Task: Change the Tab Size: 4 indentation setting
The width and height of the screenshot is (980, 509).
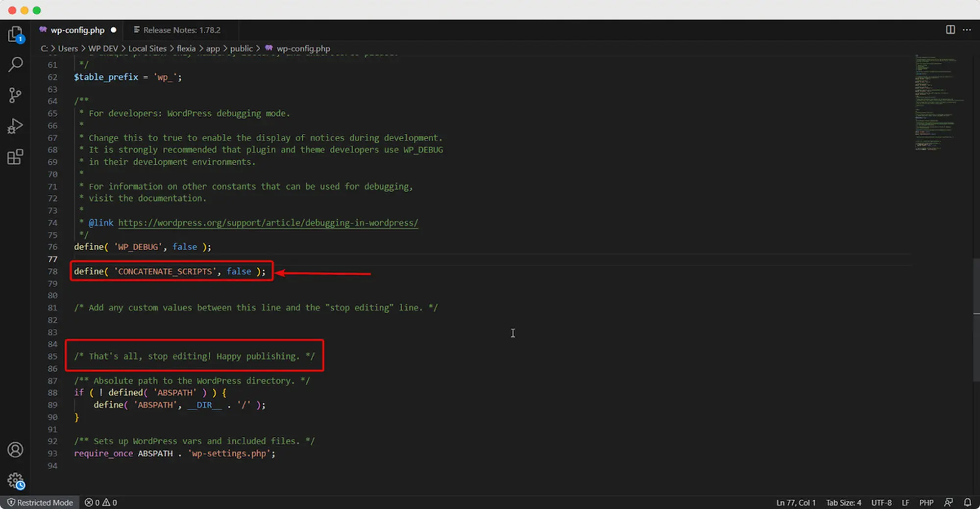Action: click(x=843, y=503)
